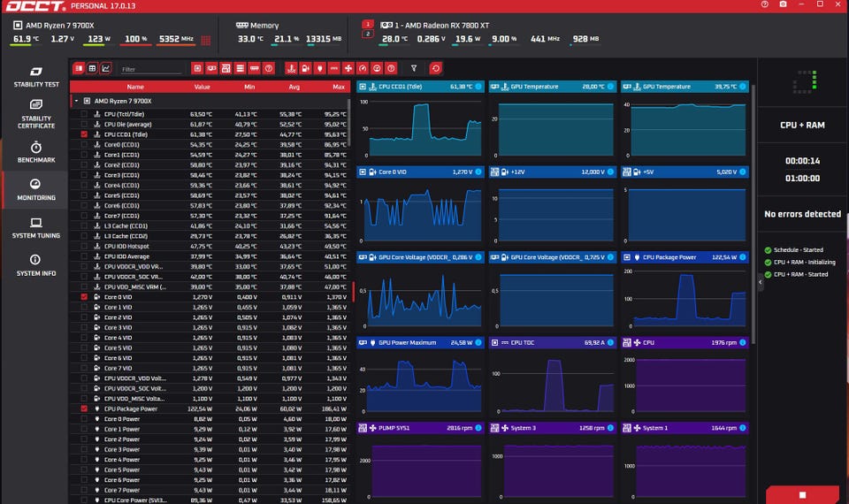
Task: Collapse the AMD Ryzen 7 9700X tree node
Action: (76, 101)
